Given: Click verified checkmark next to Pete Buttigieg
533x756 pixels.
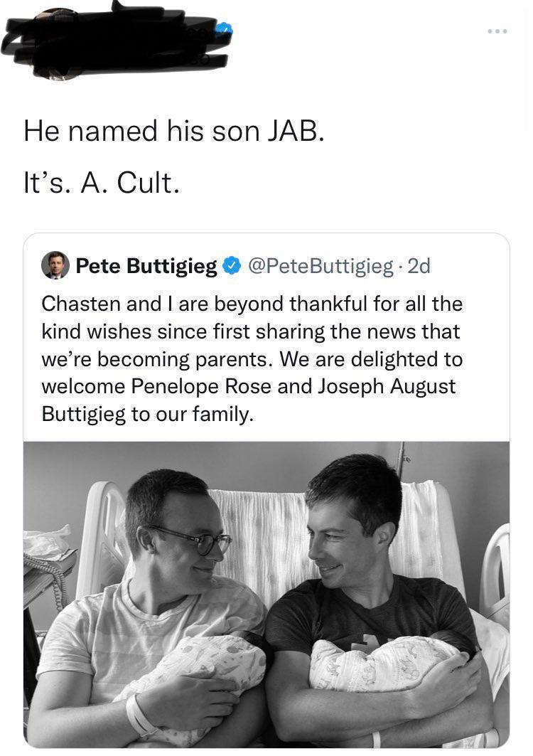Looking at the screenshot, I should [231, 267].
